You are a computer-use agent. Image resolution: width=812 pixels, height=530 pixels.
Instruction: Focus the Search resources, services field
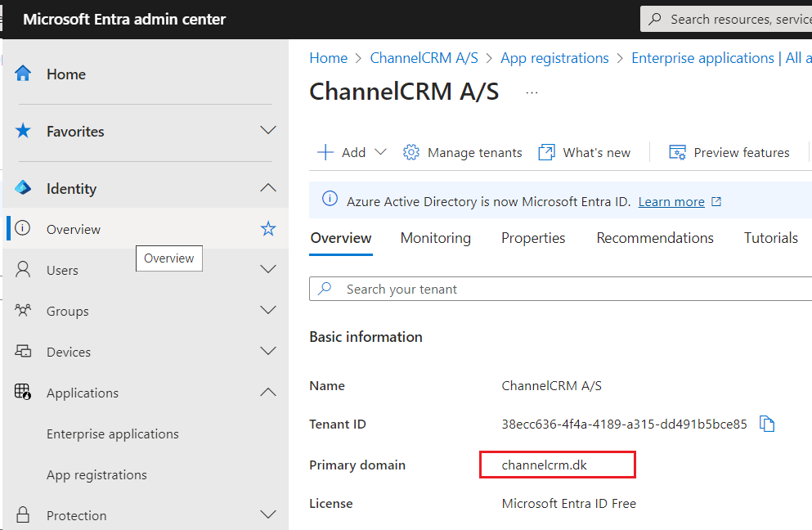(x=726, y=19)
